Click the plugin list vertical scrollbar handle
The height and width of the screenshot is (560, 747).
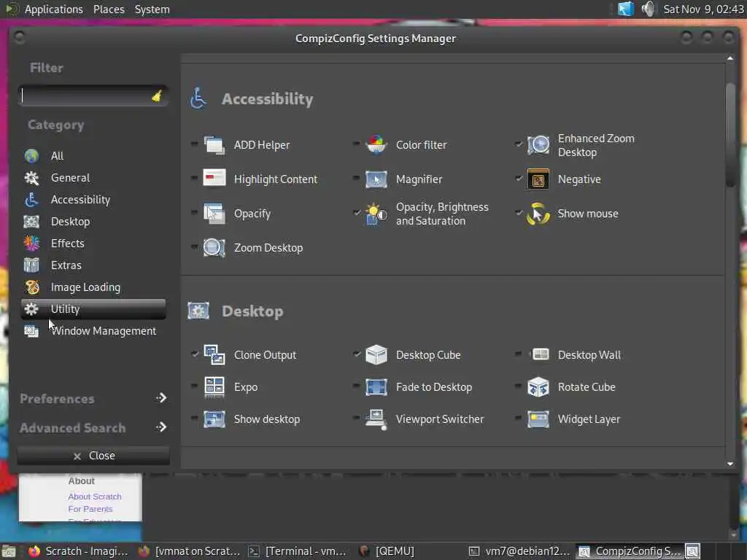(729, 135)
